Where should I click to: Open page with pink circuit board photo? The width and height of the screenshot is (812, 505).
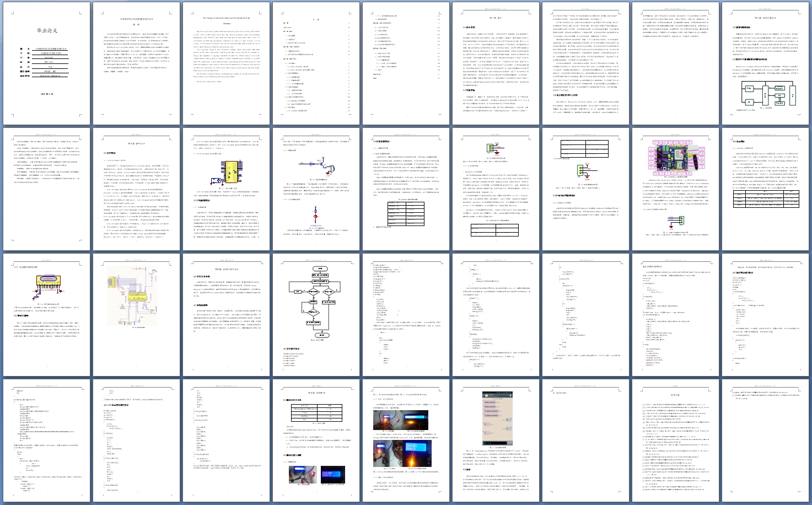(x=675, y=189)
